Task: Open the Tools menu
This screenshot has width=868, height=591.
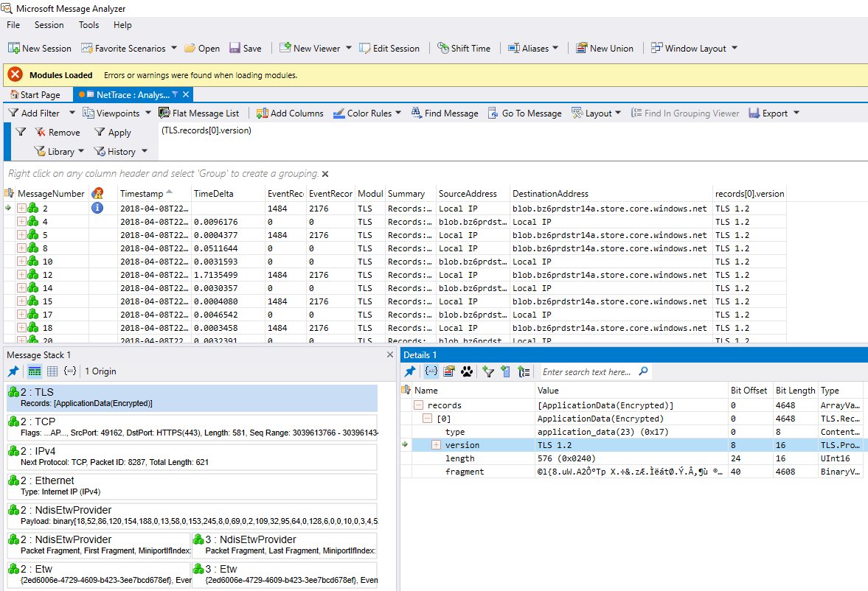Action: tap(88, 25)
